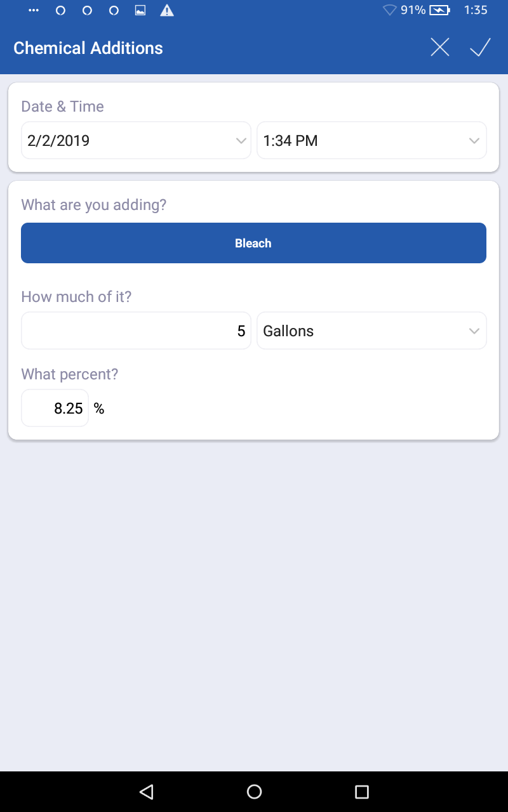508x812 pixels.
Task: Tap the status bar clock showing 1:35
Action: pyautogui.click(x=476, y=10)
